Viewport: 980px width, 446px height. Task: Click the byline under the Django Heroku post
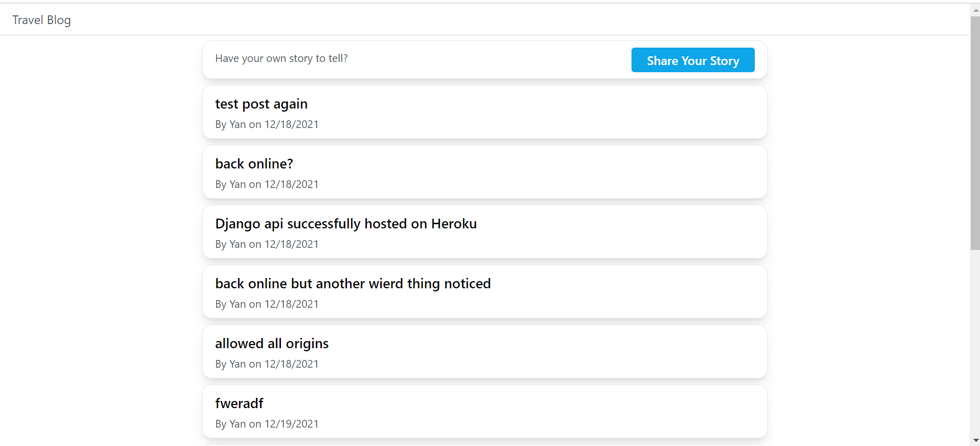(x=267, y=244)
